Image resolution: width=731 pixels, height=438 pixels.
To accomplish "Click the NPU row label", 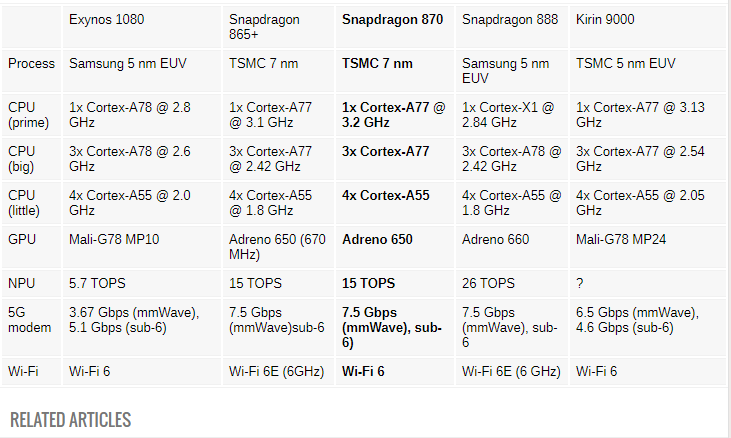I will (23, 283).
